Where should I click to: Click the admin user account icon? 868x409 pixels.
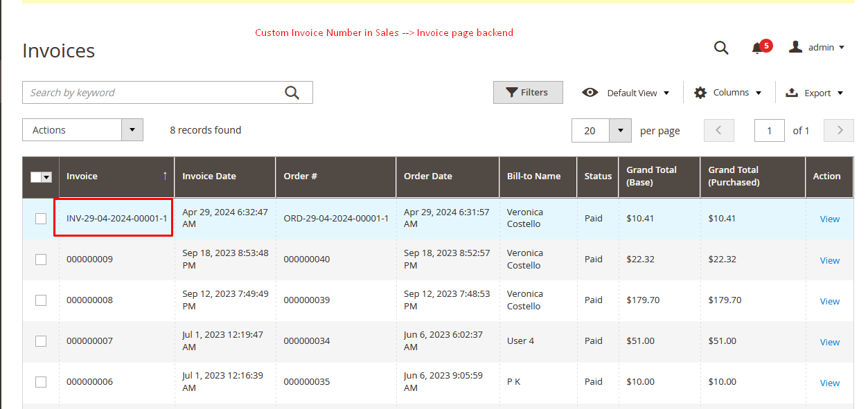[x=796, y=47]
